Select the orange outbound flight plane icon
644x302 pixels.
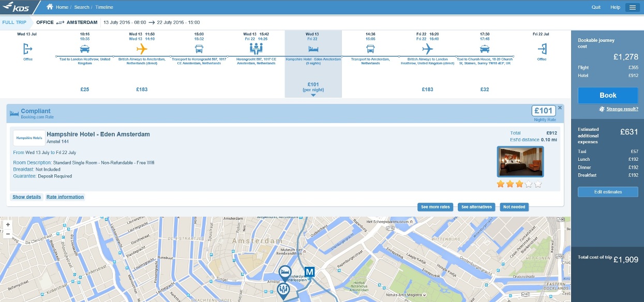(142, 49)
